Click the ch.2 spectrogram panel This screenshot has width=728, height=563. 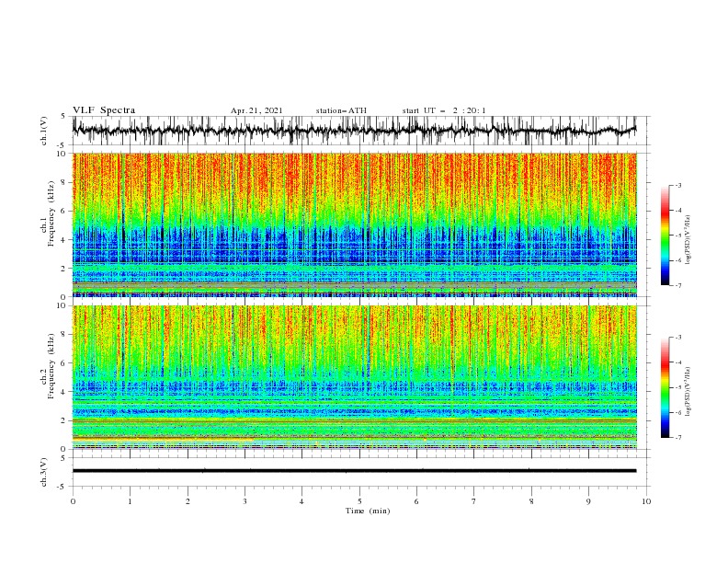(x=355, y=377)
